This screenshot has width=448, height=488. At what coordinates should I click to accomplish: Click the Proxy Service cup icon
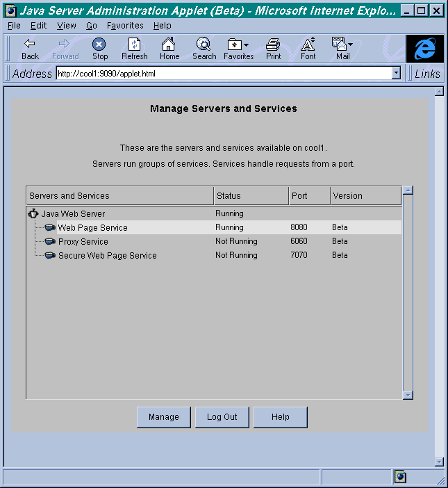coord(50,241)
